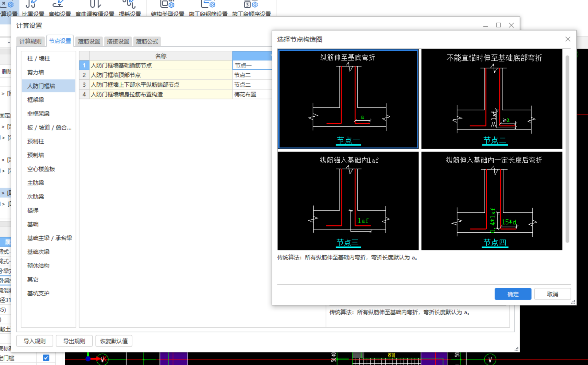Viewport: 588px width, 365px height.
Task: Select 人防门框墙 category
Action: pyautogui.click(x=49, y=86)
